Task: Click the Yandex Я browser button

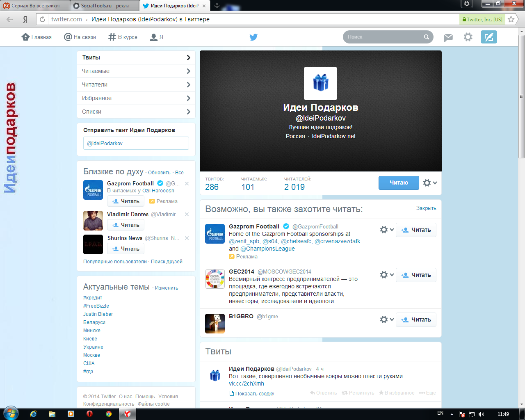Action: 25,19
